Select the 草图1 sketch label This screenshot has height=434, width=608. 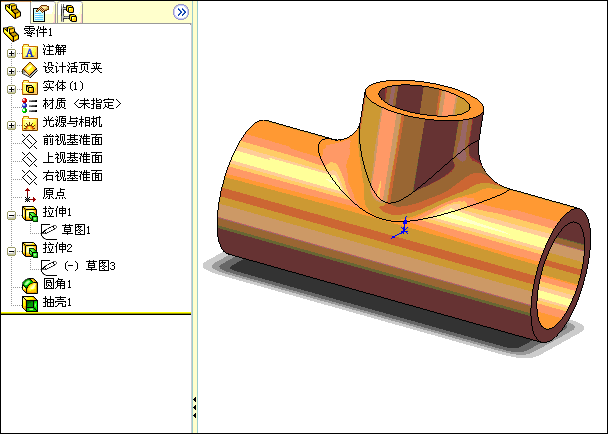[x=76, y=230]
